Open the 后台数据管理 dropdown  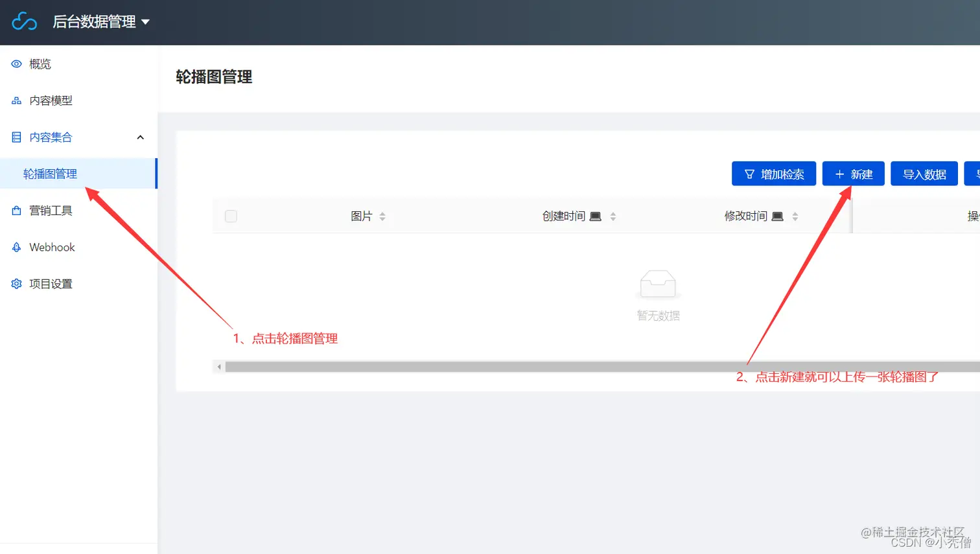(102, 21)
